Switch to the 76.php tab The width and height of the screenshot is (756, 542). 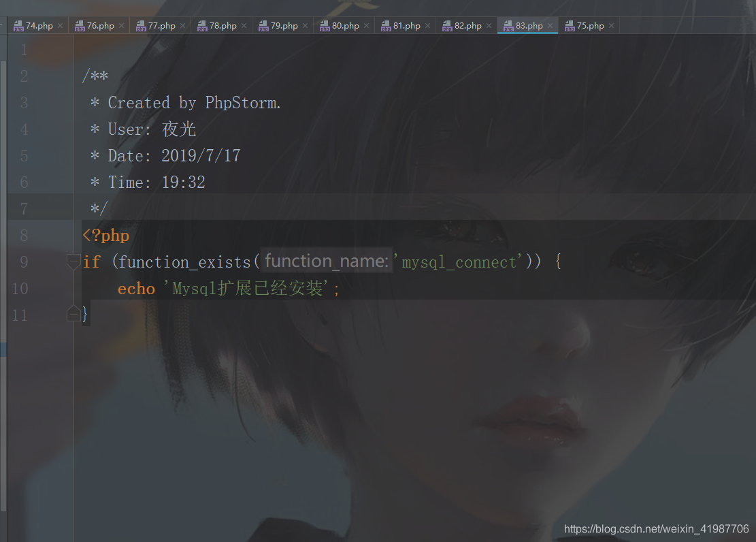point(100,26)
